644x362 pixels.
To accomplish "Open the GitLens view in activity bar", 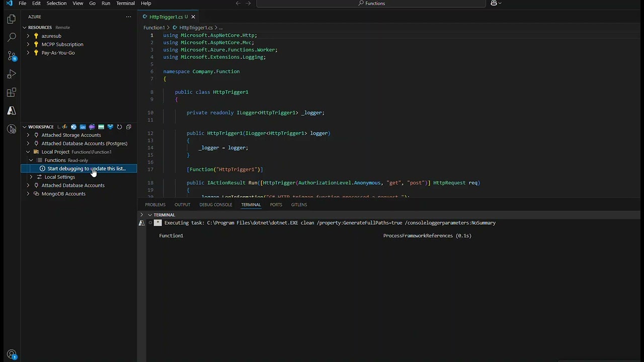I will [x=11, y=129].
